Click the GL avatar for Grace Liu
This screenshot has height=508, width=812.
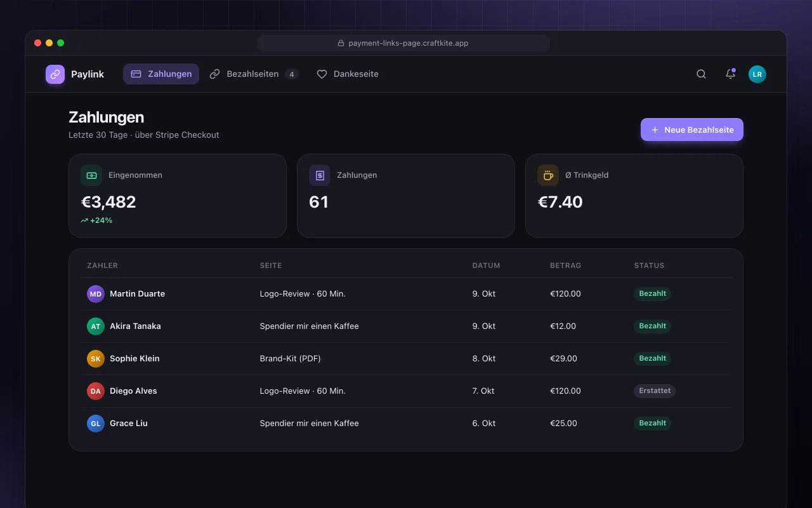click(x=96, y=424)
